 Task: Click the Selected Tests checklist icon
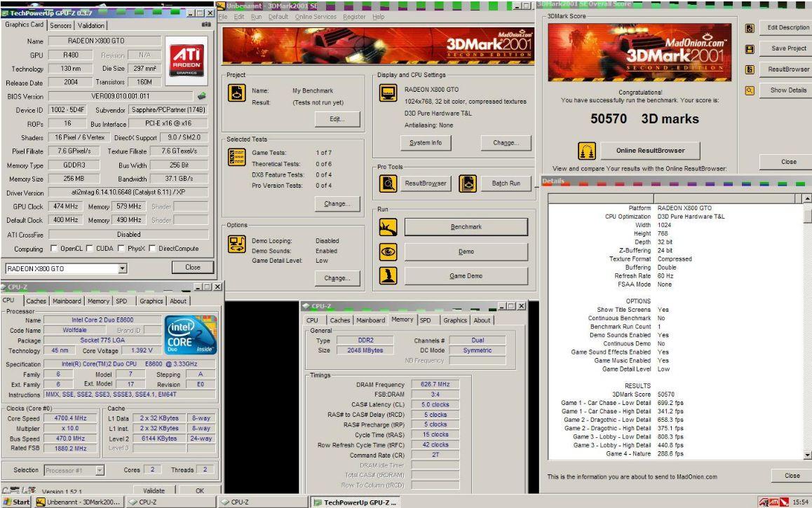point(237,157)
